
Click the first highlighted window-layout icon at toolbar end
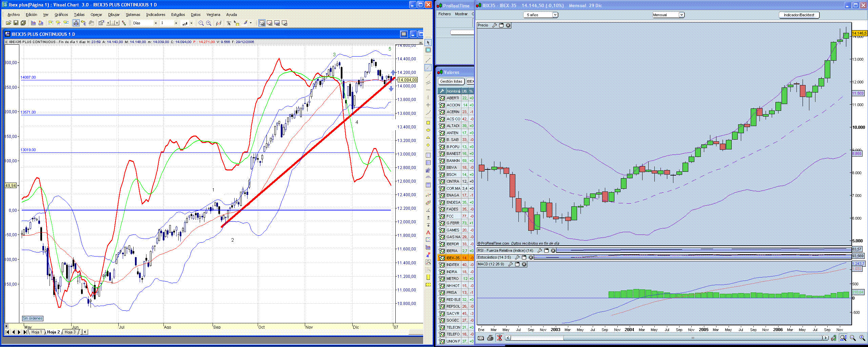[x=262, y=23]
